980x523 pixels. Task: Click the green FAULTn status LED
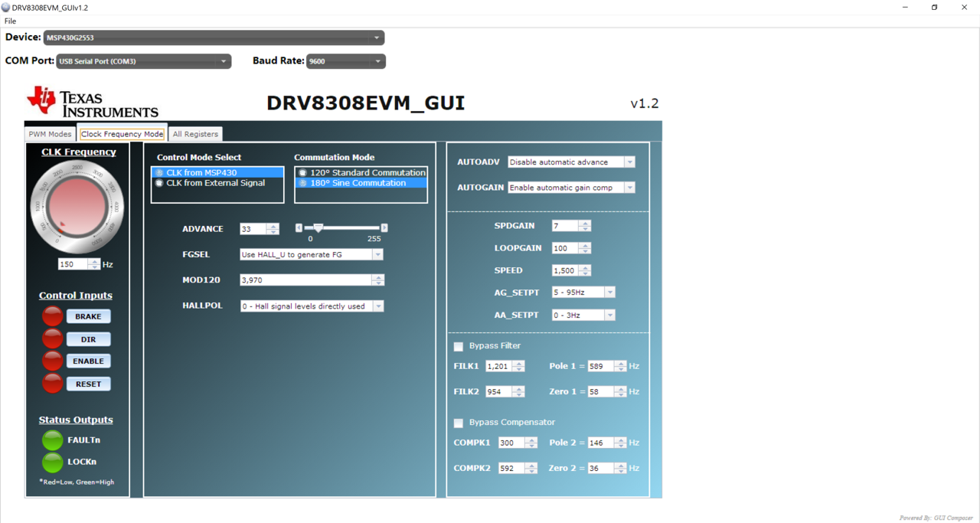click(x=52, y=440)
